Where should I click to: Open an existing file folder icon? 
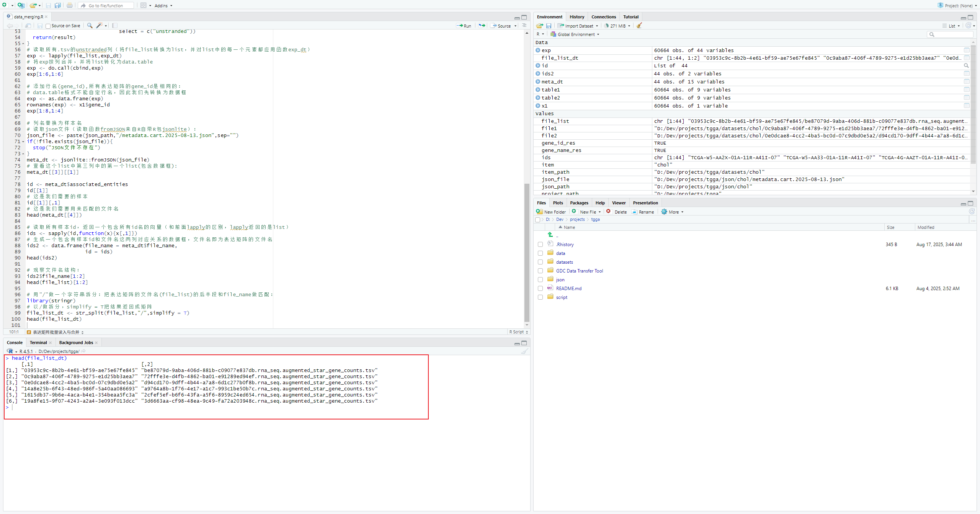[x=33, y=5]
